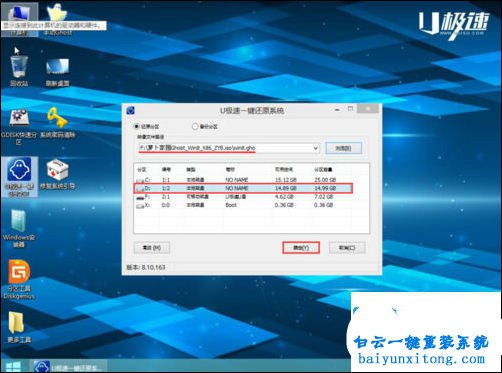The image size is (502, 373).
Task: Click the Windows Start button on taskbar
Action: coord(13,366)
